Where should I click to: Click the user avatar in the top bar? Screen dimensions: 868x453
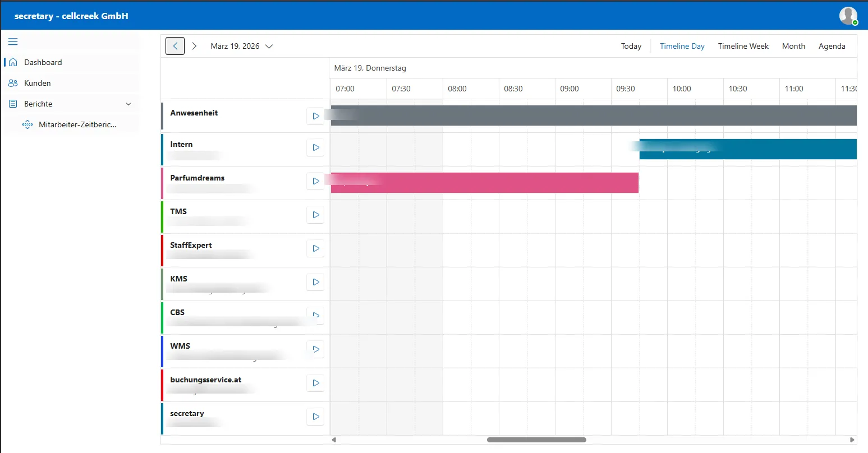pos(848,15)
